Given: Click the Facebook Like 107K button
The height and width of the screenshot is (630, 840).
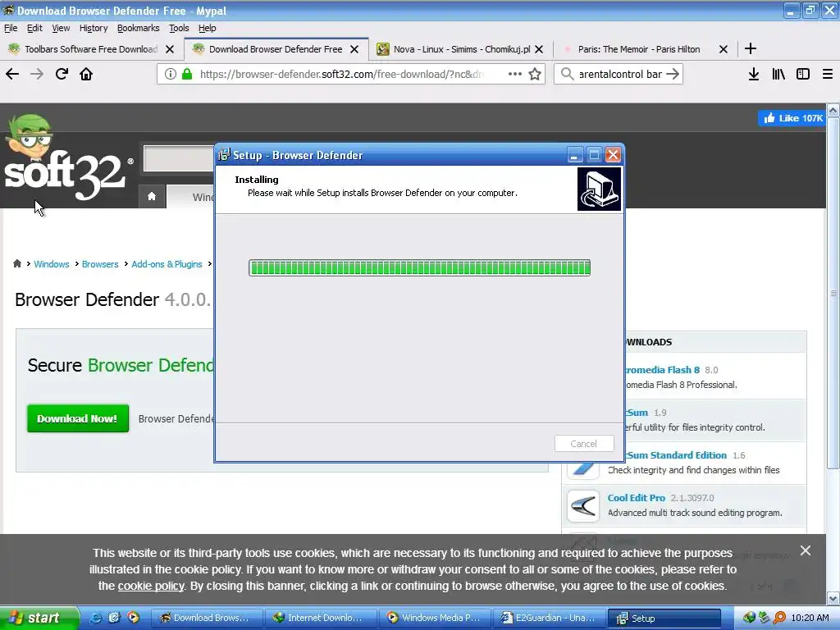Looking at the screenshot, I should coord(792,118).
